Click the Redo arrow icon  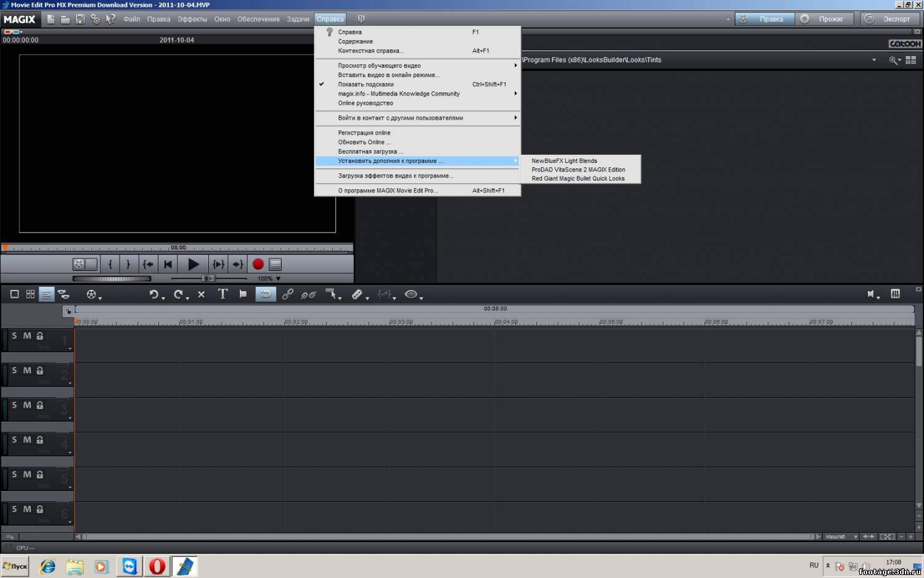[178, 294]
